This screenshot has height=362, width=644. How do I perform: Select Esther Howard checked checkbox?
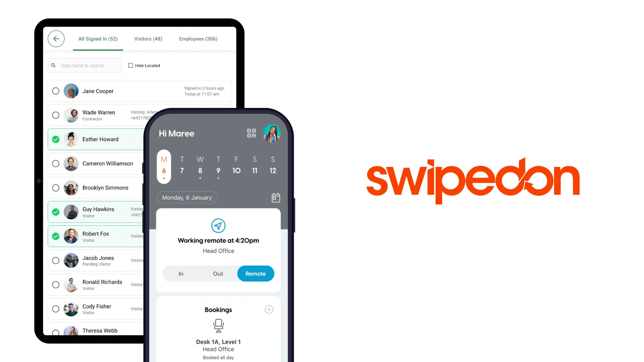coord(55,139)
